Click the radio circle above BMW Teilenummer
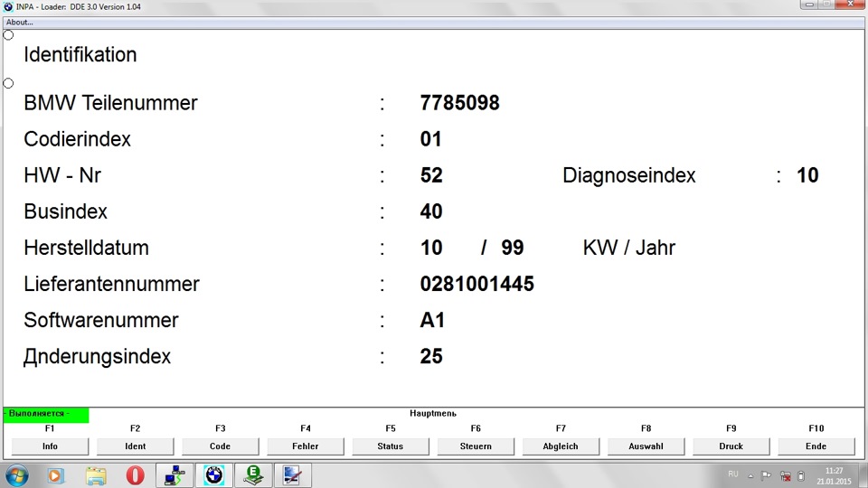868x488 pixels. coord(8,83)
